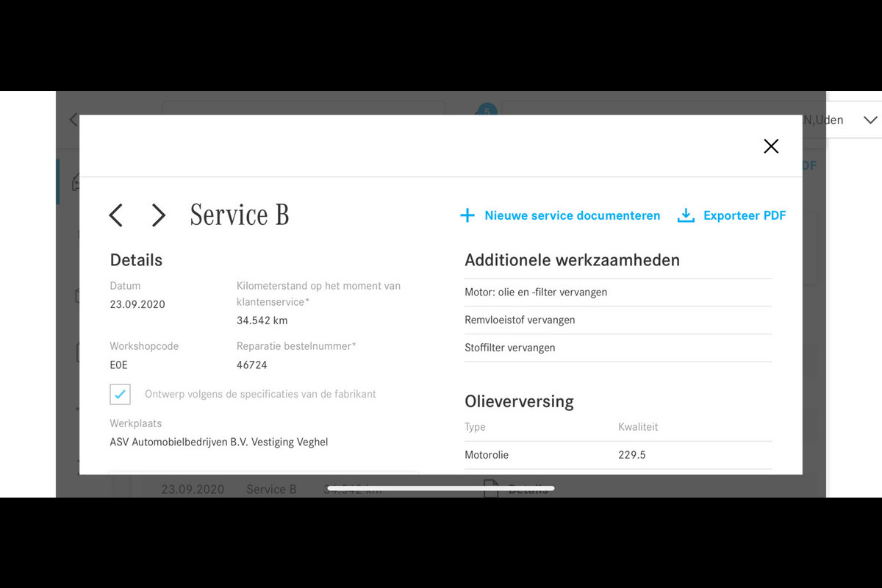
Task: Toggle manufacturer specifications checkbox
Action: tap(121, 394)
